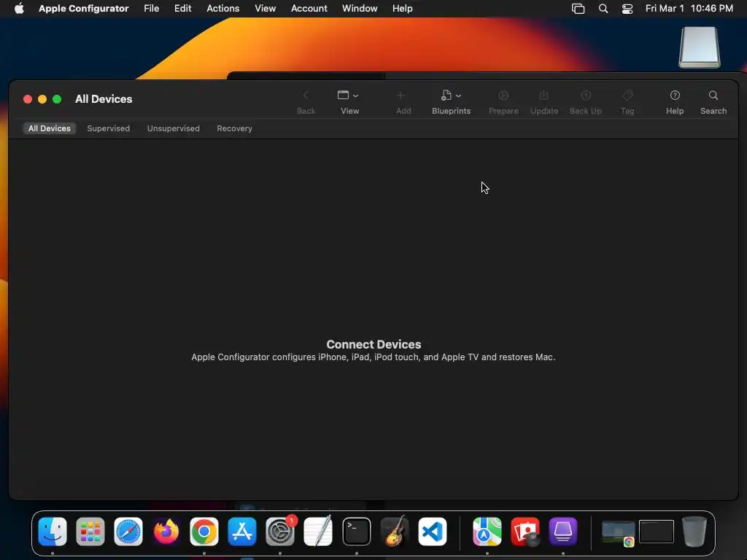Viewport: 747px width, 560px height.
Task: Open Photo Booth from the Dock
Action: click(x=525, y=532)
